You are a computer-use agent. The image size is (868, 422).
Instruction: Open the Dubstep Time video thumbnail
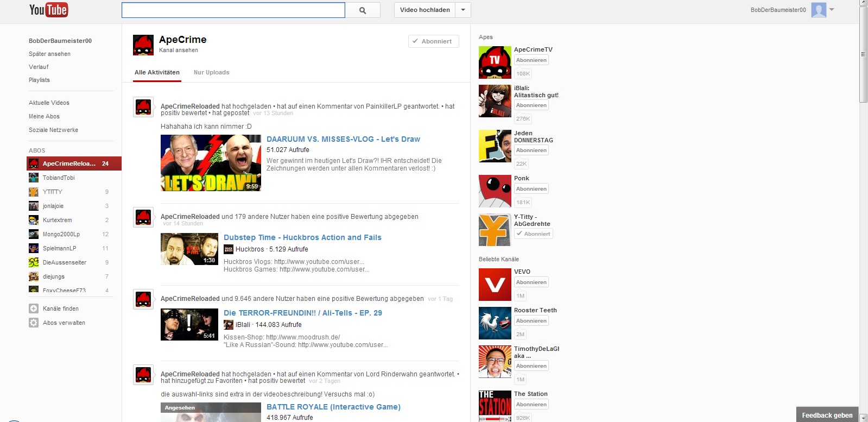pyautogui.click(x=189, y=249)
